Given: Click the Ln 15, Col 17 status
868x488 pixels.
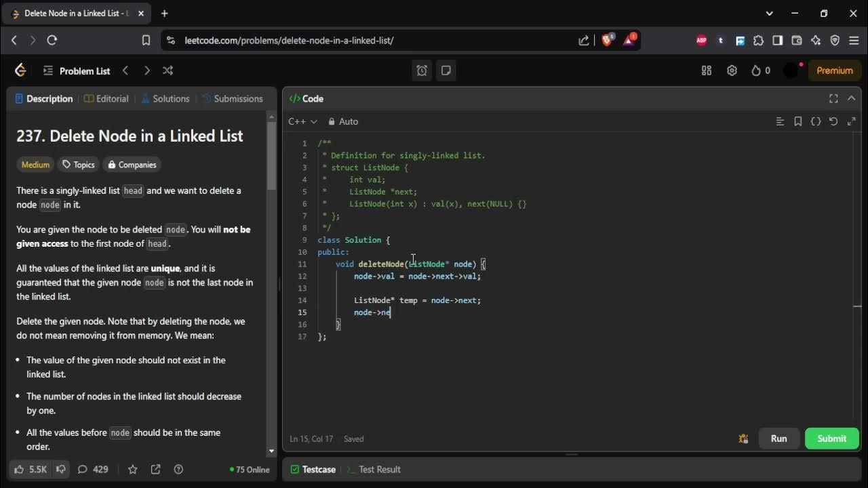Looking at the screenshot, I should [x=313, y=439].
